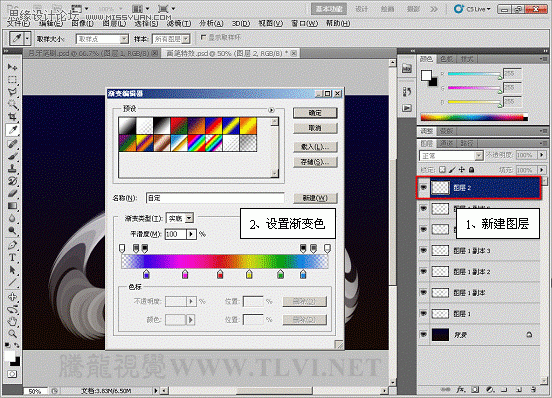Screen dimensions: 552x398
Task: Select the Eraser tool
Action: [x=12, y=193]
